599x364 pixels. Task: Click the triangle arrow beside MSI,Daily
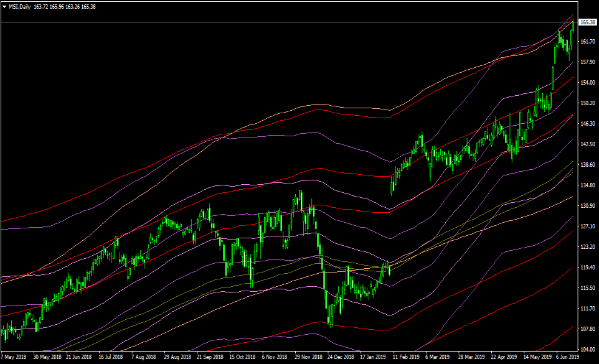pos(4,6)
